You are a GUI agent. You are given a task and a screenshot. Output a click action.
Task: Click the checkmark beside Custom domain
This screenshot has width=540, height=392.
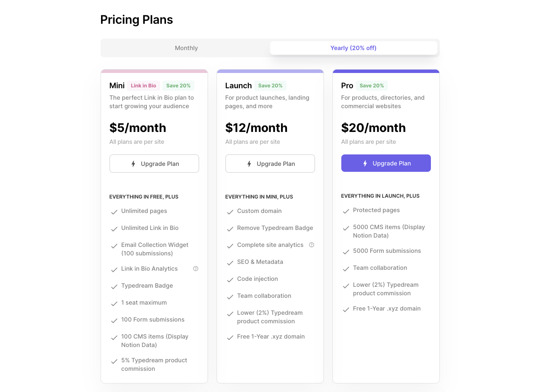pyautogui.click(x=230, y=212)
